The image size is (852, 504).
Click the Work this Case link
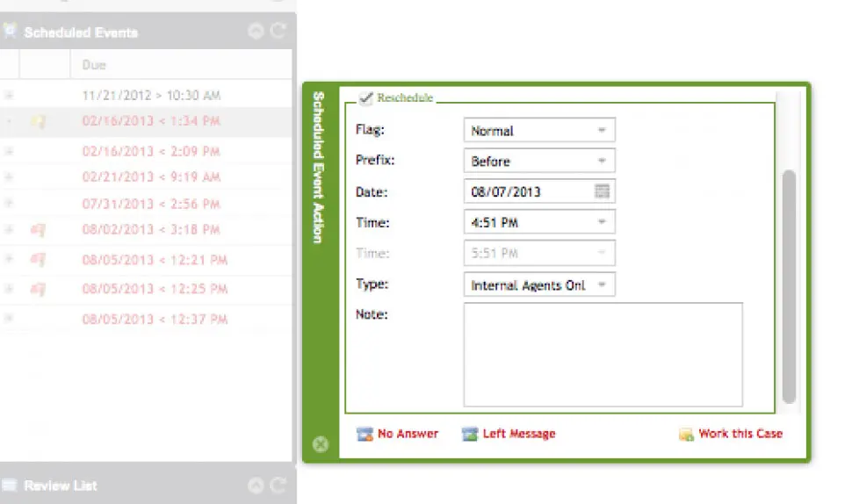(x=740, y=434)
